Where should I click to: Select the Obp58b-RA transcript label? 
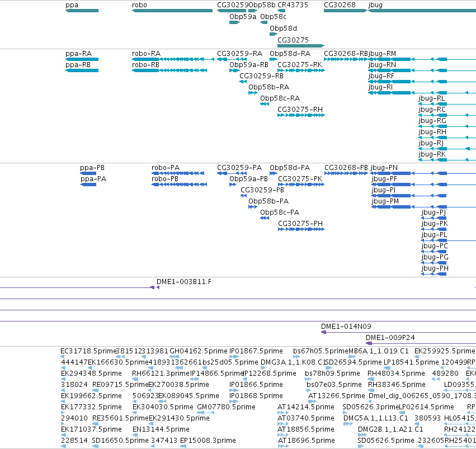(x=268, y=87)
